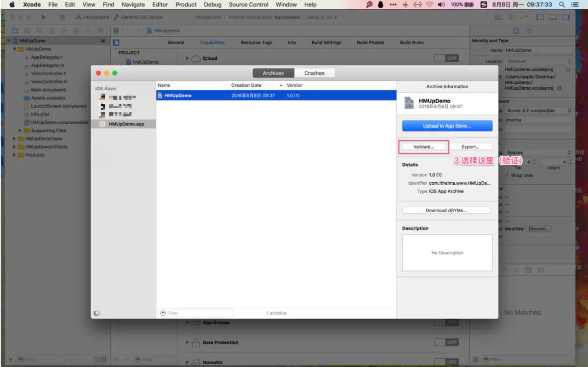
Task: Hide the Utilities pane icon
Action: pos(566,17)
